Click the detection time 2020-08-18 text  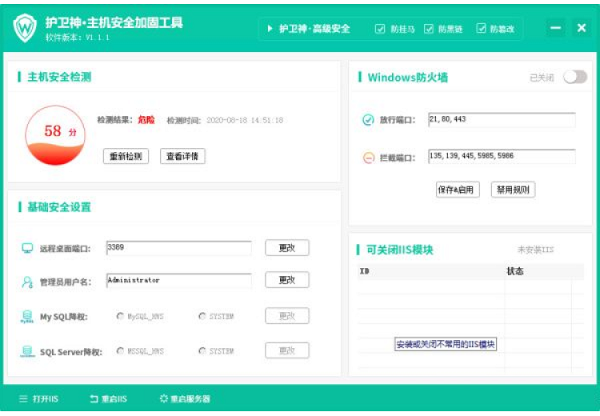(x=245, y=120)
